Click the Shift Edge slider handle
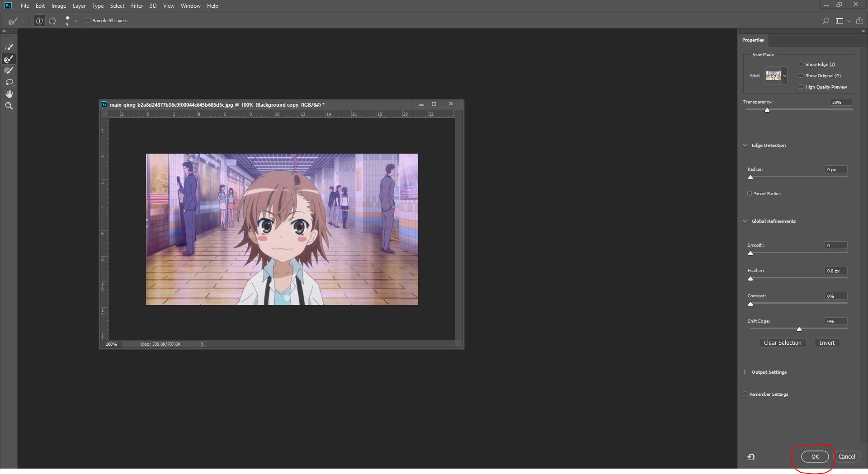This screenshot has width=868, height=474. tap(799, 329)
